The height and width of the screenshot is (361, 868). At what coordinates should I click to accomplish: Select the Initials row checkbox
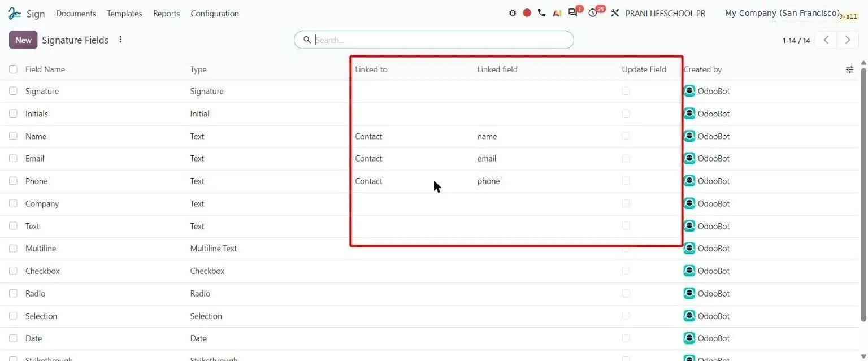click(13, 114)
